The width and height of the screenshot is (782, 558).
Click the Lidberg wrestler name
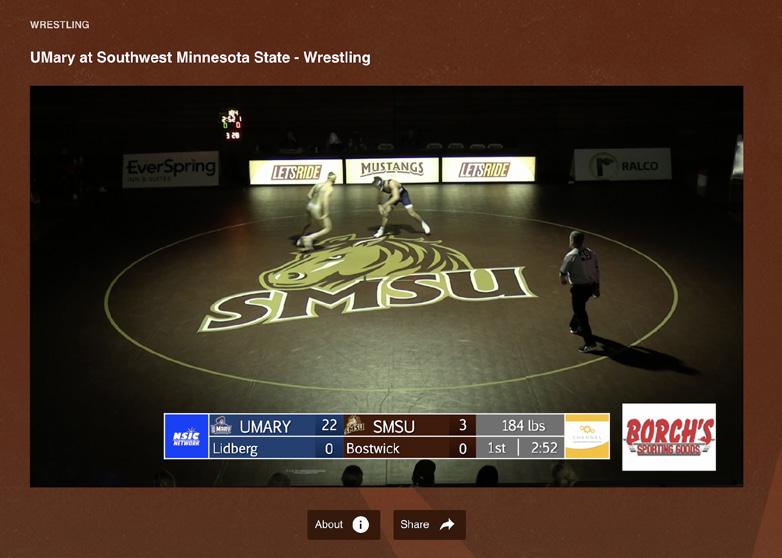click(235, 448)
